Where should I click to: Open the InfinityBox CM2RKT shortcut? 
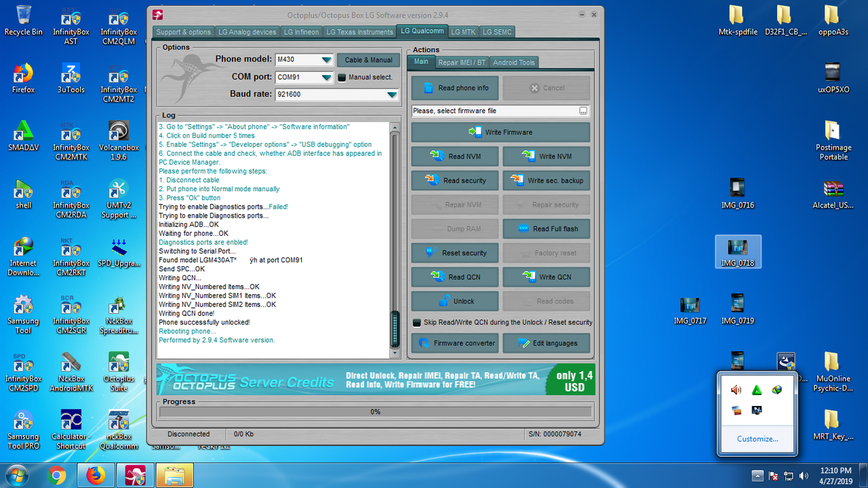coord(71,257)
